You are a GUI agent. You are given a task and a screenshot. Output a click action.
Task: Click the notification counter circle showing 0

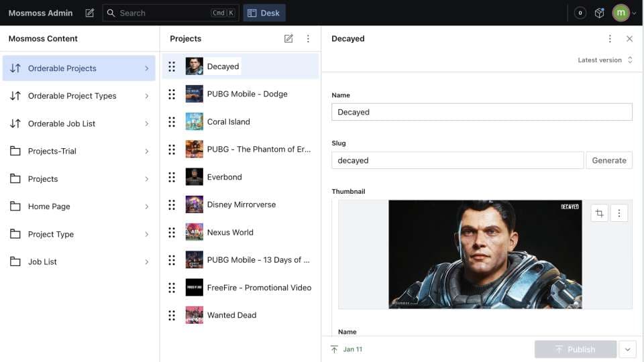point(580,13)
